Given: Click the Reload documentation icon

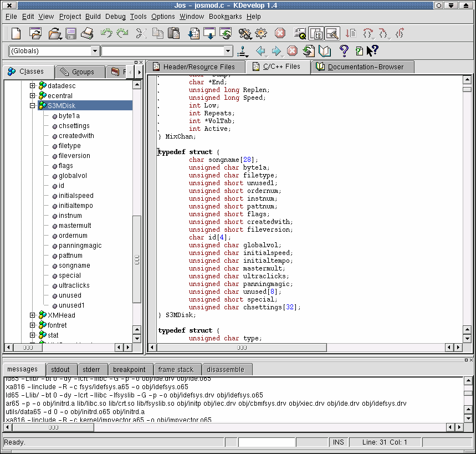Looking at the screenshot, I should pyautogui.click(x=309, y=51).
